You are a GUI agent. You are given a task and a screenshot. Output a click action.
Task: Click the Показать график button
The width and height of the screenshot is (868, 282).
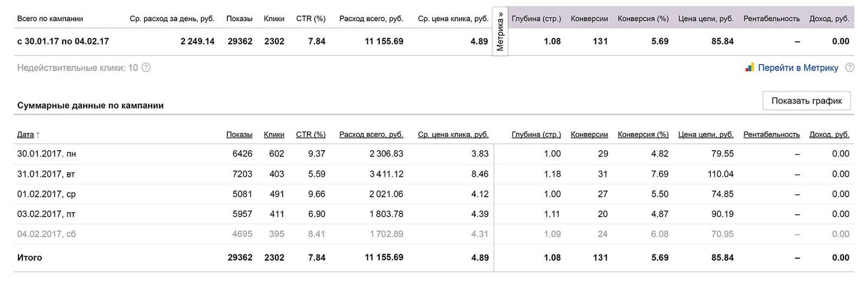(807, 101)
